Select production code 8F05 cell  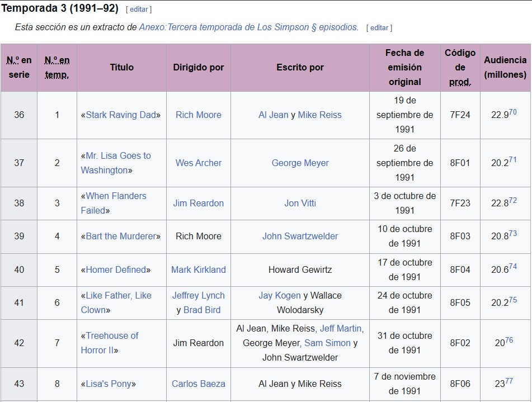click(x=460, y=302)
